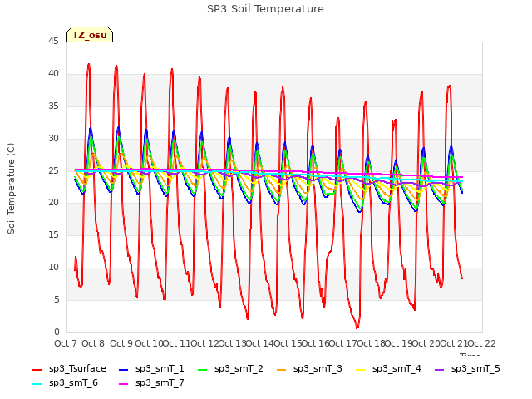
Task: Toggle the sp3_smT_3 legend entry
Action: [309, 369]
